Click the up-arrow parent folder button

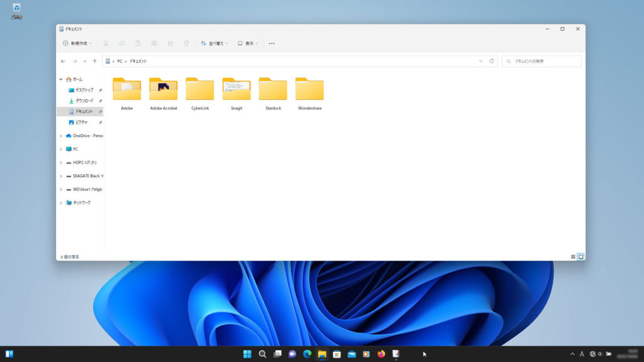94,61
